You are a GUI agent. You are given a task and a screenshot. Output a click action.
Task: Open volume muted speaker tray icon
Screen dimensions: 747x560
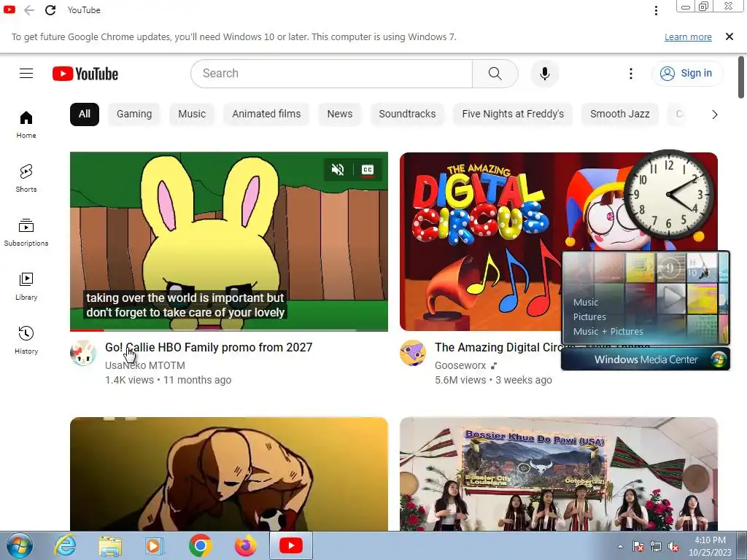pos(673,546)
